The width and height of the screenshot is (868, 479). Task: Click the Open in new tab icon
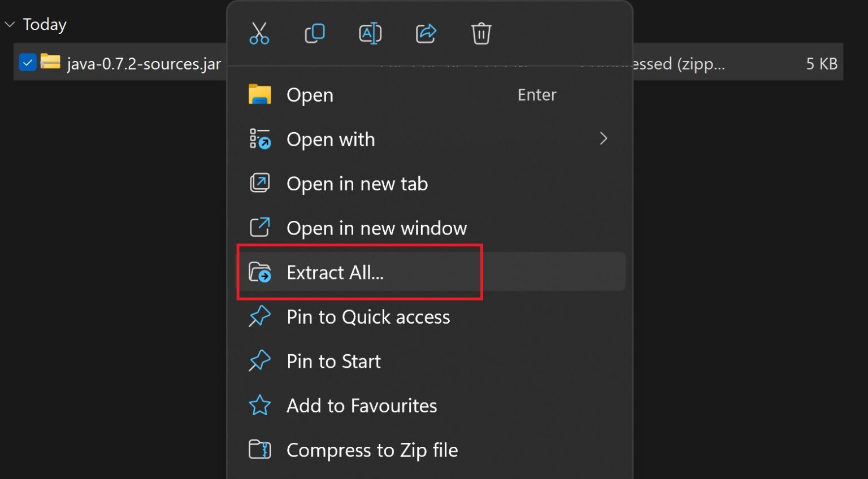point(260,183)
